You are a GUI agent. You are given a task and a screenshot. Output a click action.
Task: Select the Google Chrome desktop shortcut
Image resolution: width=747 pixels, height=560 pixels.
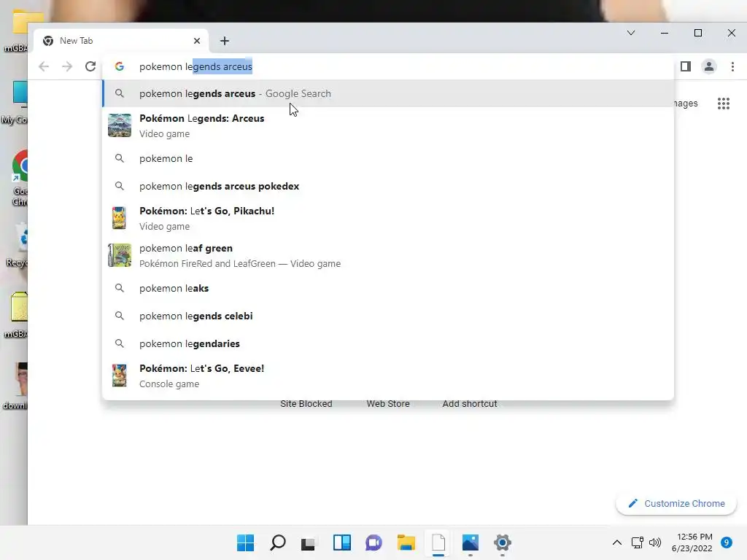click(x=19, y=179)
